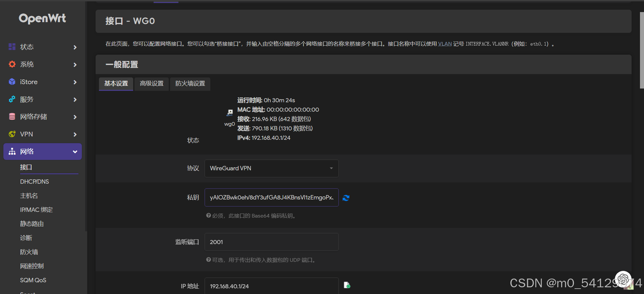
Task: Click the 接收 216.96 KB text
Action: pyautogui.click(x=274, y=119)
